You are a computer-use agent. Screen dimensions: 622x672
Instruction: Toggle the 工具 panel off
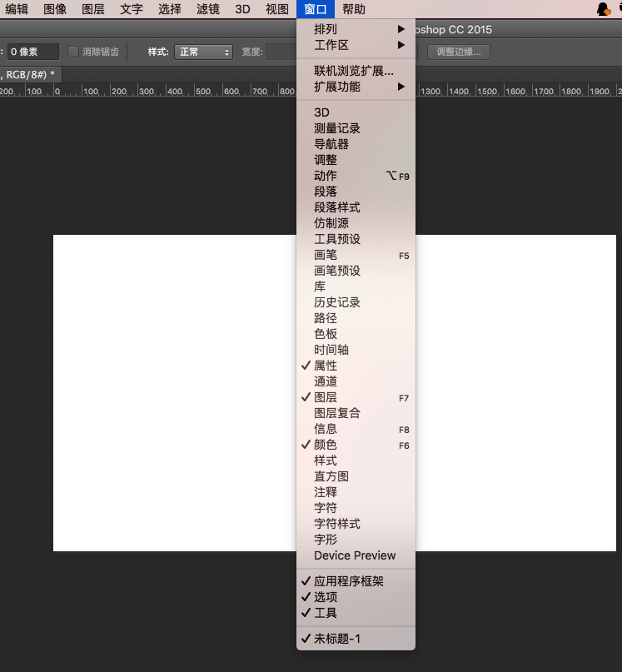(356, 613)
